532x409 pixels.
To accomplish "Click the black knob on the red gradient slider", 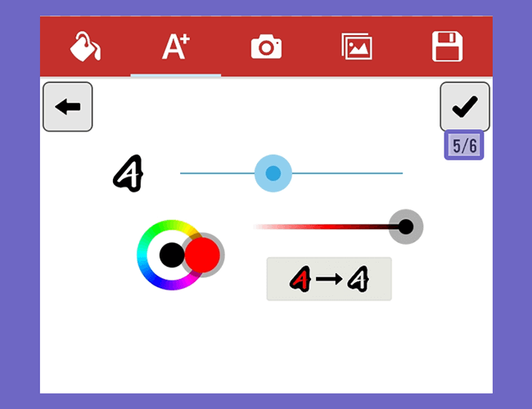I will point(406,227).
